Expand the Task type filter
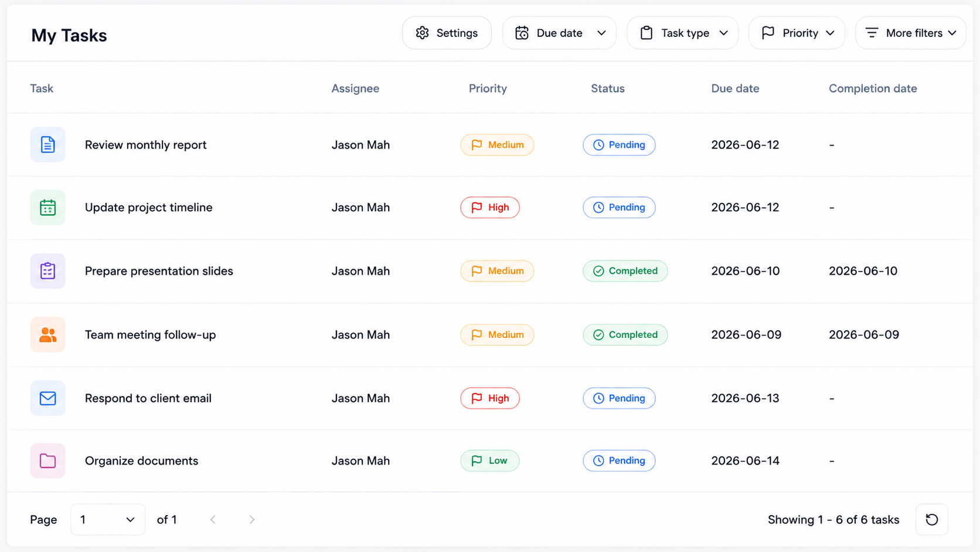Viewport: 980px width, 552px height. pyautogui.click(x=683, y=33)
